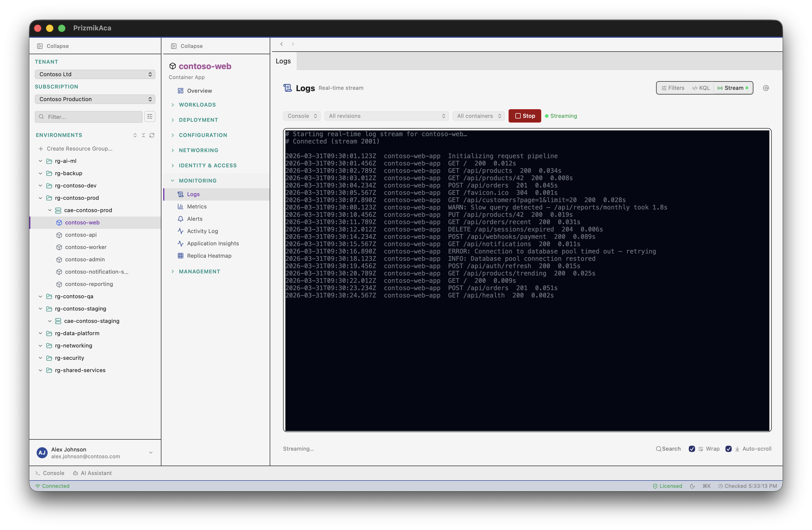
Task: Turn off Auto-scroll
Action: pos(729,448)
